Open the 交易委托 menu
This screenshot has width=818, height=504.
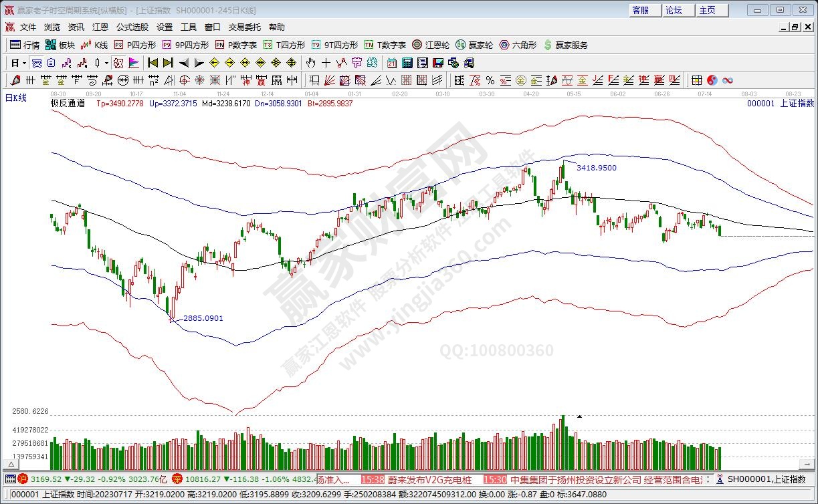click(245, 27)
